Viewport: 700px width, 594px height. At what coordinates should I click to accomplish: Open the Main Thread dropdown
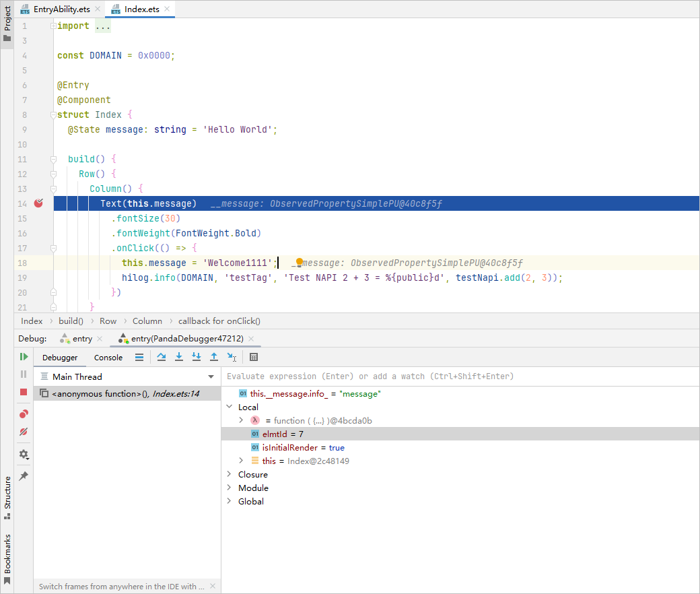coord(211,376)
